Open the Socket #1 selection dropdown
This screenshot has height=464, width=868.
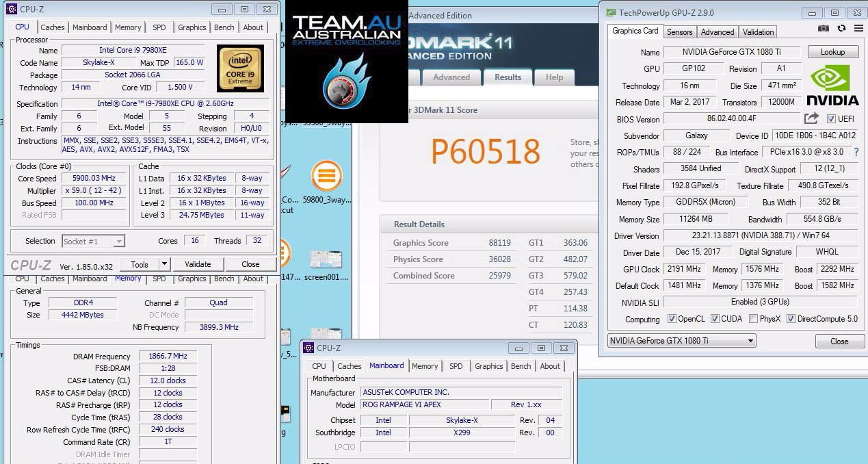pos(94,241)
